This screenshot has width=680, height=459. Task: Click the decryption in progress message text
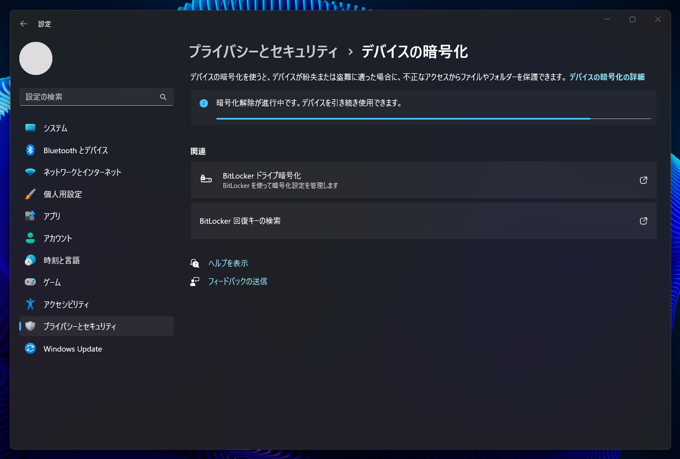point(309,103)
